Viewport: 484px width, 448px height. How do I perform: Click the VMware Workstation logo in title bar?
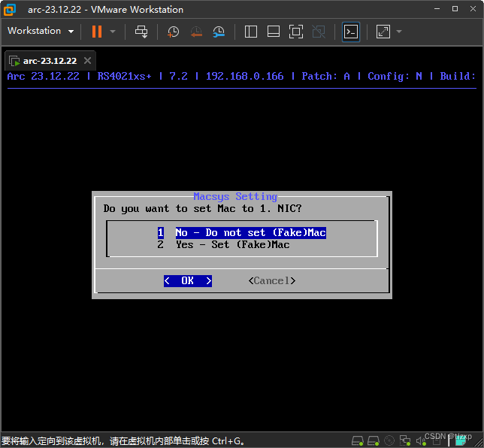coord(10,10)
